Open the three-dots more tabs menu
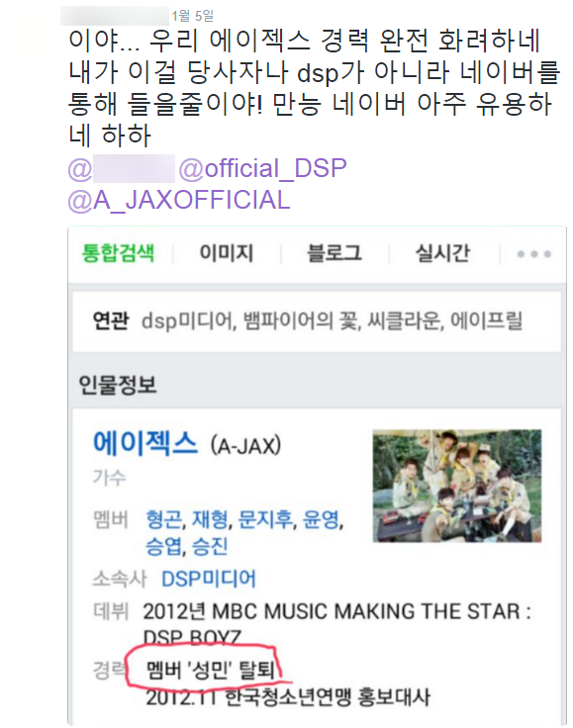The height and width of the screenshot is (728, 573). click(x=534, y=254)
